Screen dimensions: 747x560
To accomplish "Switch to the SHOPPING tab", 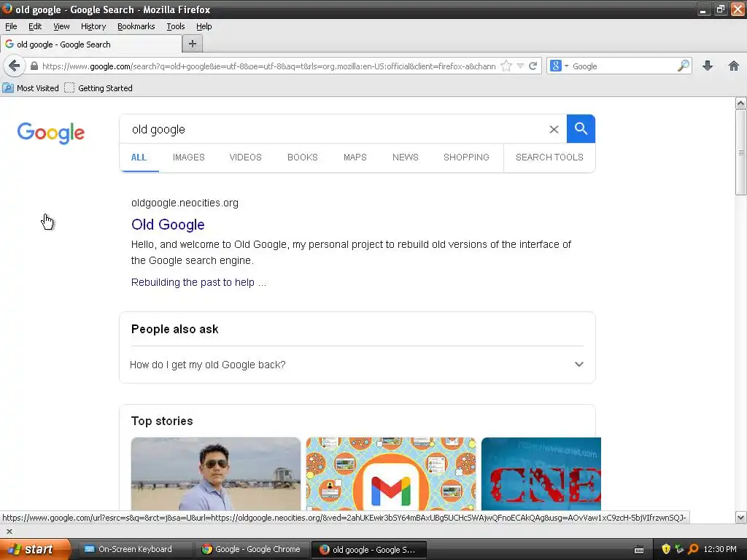I will pos(466,157).
